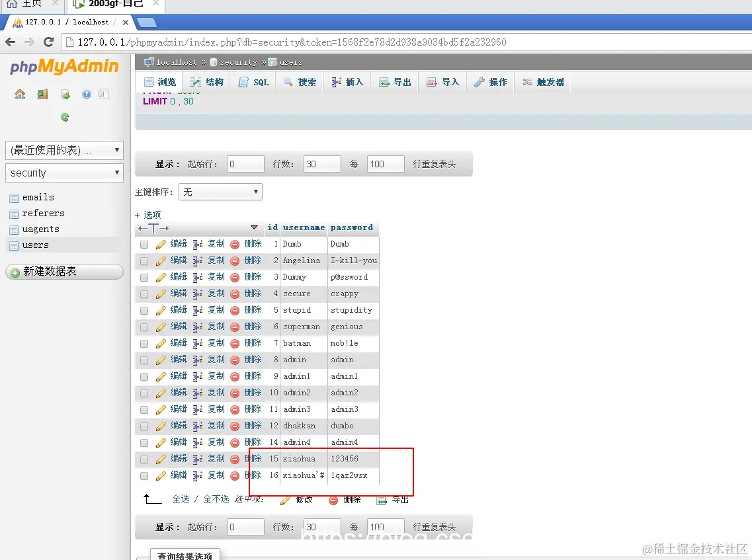Copy row Angelina with copy icon

click(x=198, y=260)
